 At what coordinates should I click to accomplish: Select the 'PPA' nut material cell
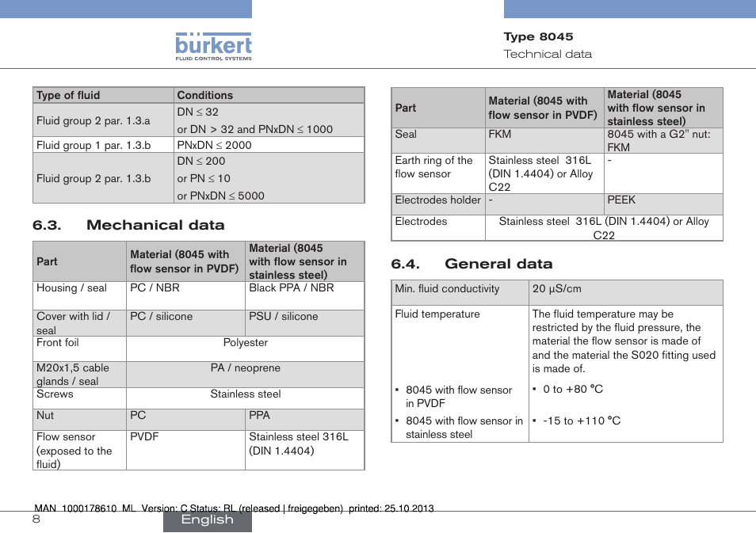(x=305, y=419)
